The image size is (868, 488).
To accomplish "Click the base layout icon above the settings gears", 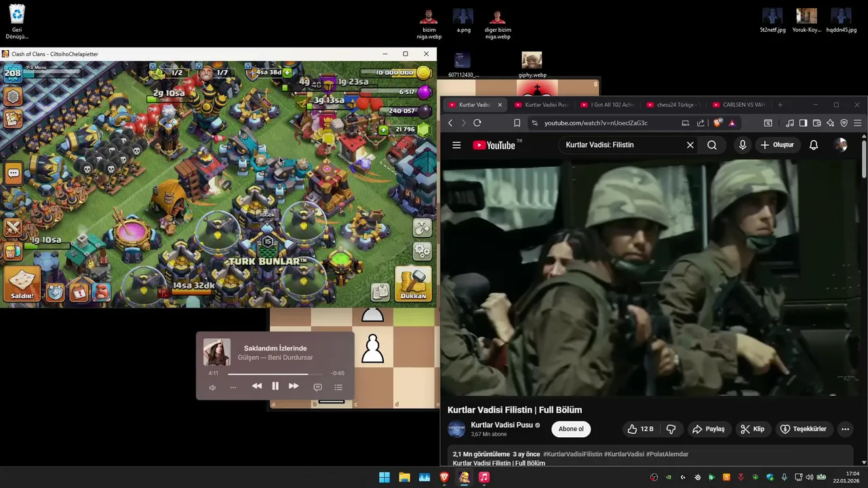I will 422,228.
